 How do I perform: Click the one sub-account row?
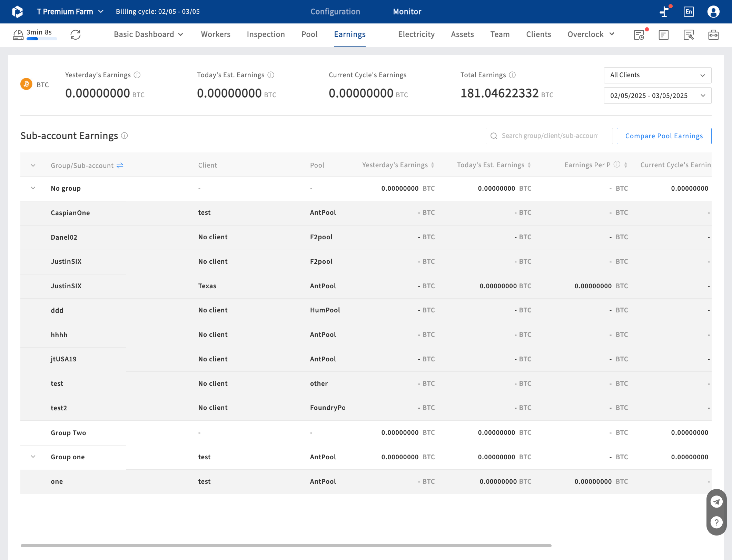366,481
